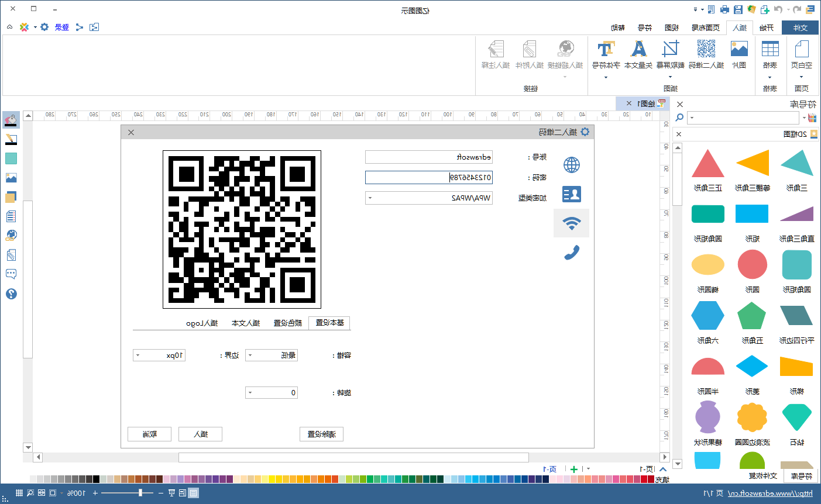Click the Vector Text icon

pos(638,54)
